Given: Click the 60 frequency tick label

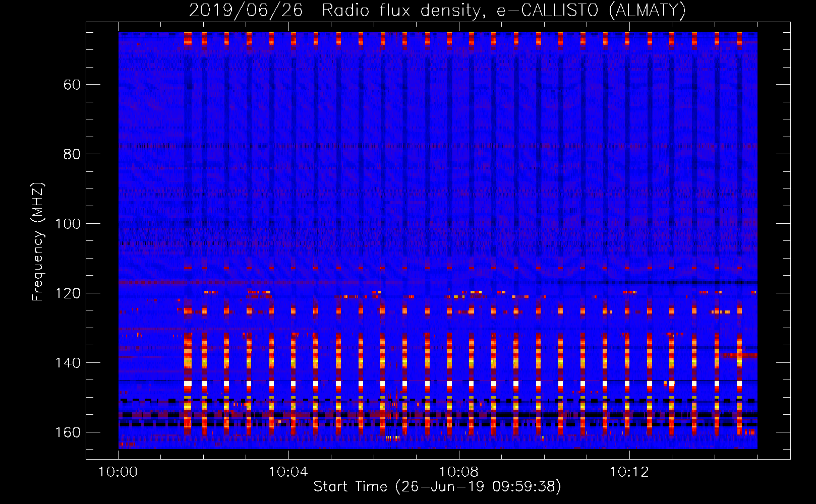Looking at the screenshot, I should 72,85.
